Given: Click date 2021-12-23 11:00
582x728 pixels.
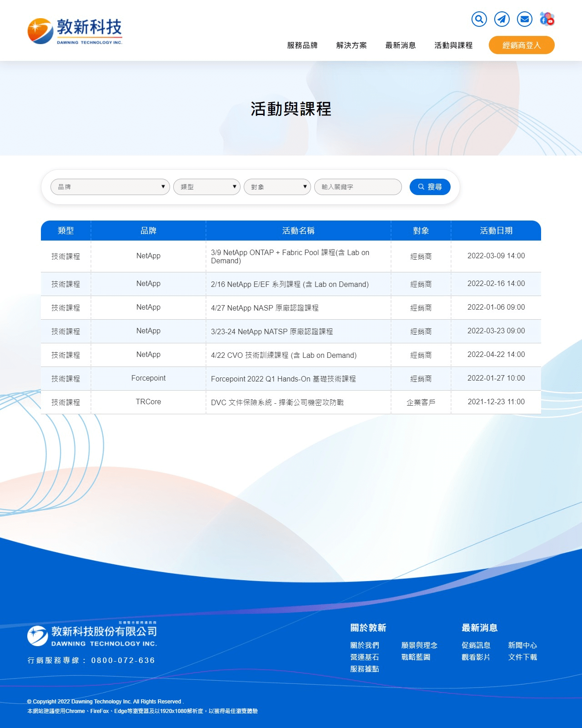Looking at the screenshot, I should click(496, 402).
